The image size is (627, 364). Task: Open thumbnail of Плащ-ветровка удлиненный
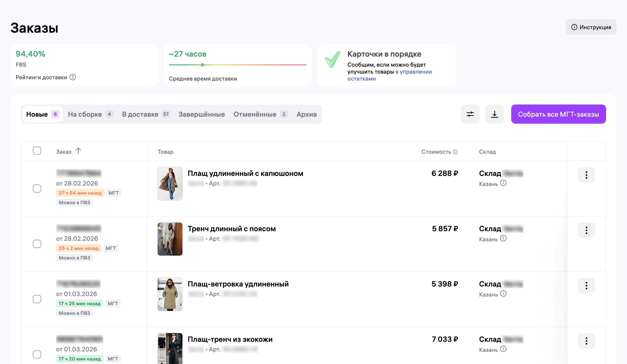coord(170,294)
